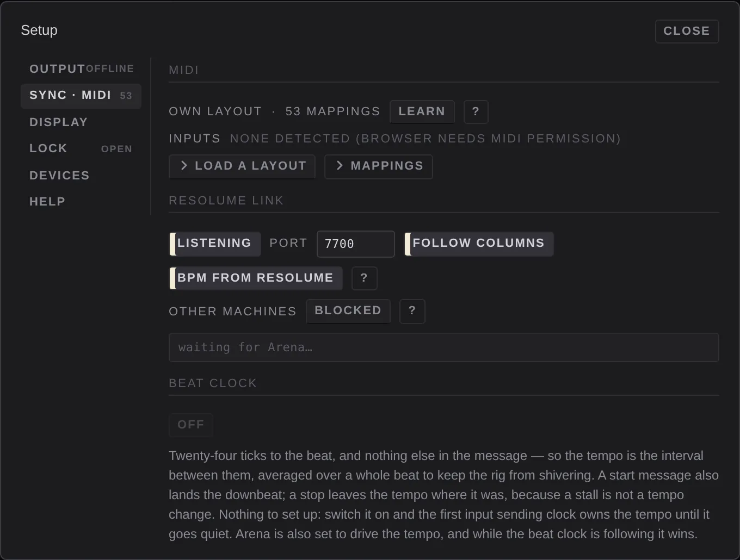This screenshot has width=740, height=560.
Task: Click the "OTHER MACHINES" label
Action: pyautogui.click(x=233, y=312)
